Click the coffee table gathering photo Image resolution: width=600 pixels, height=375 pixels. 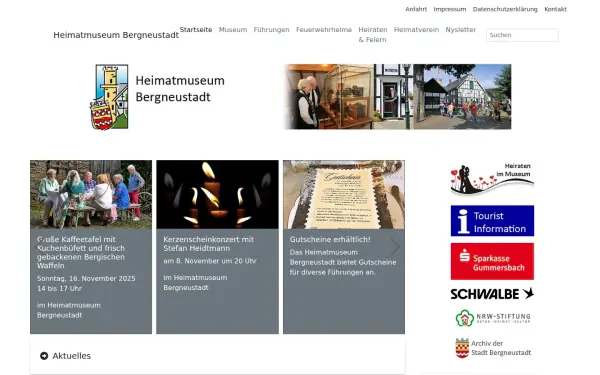click(x=91, y=194)
